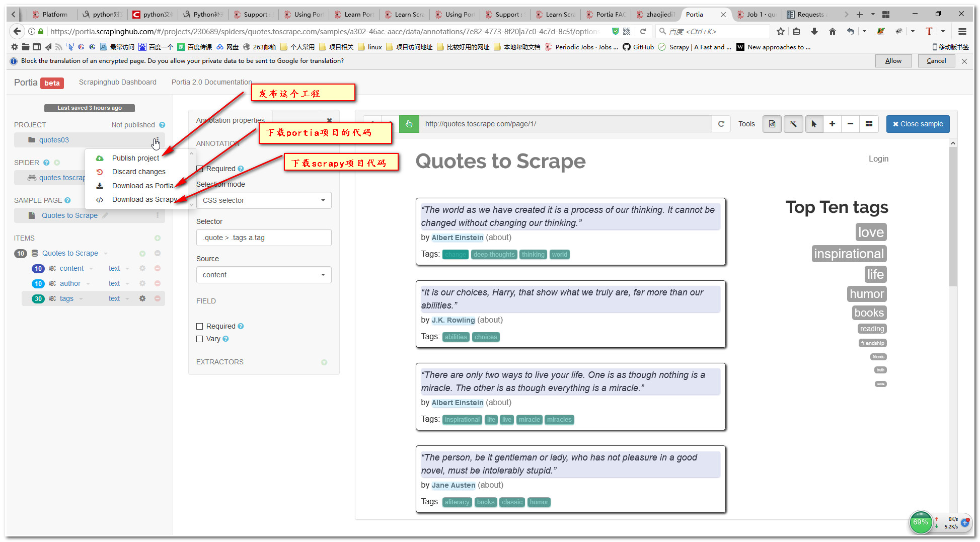Screen dimensions: 980x542
Task: Open Portia 2.0 Documentation link
Action: tap(211, 82)
